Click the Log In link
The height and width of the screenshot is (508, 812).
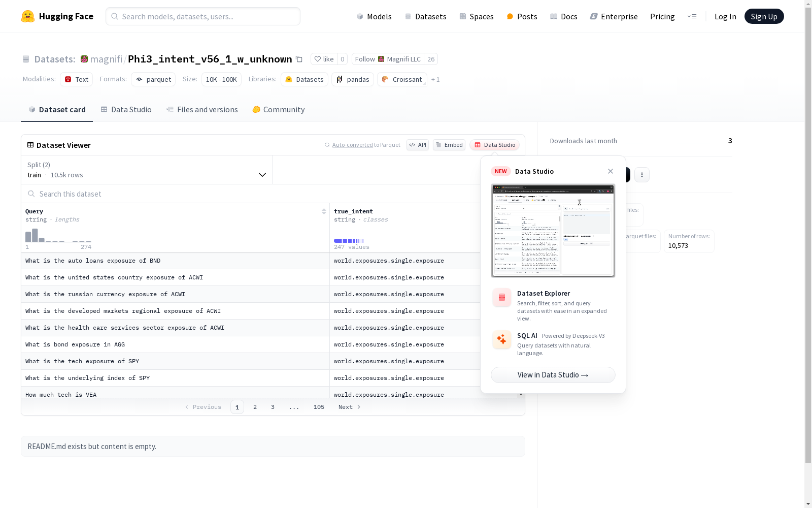click(725, 17)
